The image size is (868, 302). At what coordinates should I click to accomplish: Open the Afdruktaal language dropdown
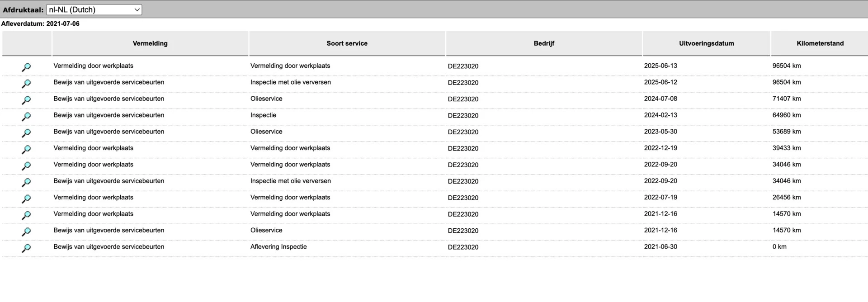point(94,9)
